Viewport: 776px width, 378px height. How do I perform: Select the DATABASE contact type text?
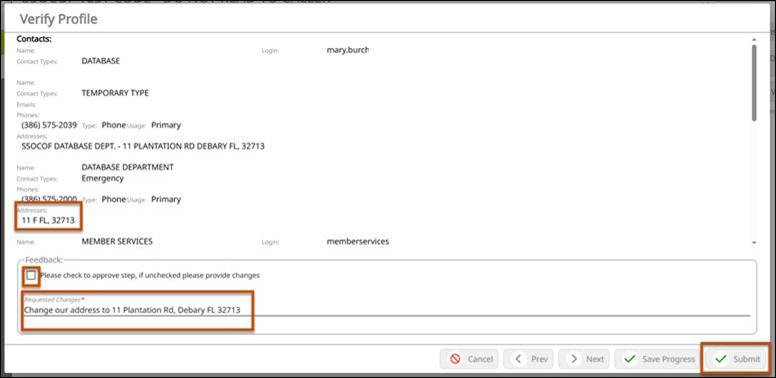click(100, 61)
